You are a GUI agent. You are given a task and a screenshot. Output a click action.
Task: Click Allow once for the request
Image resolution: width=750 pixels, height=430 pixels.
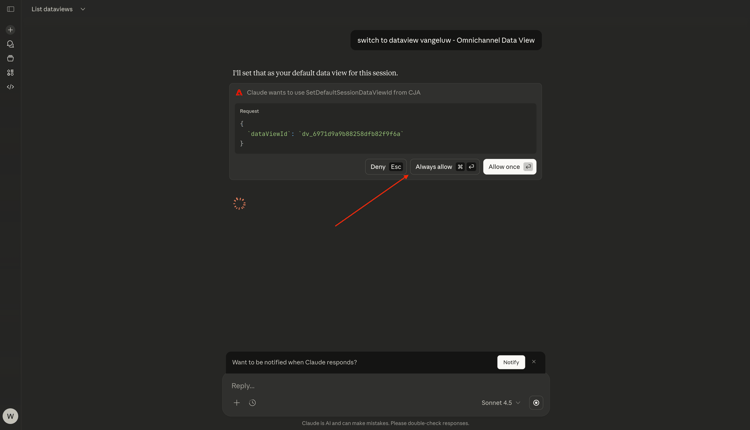(x=509, y=167)
